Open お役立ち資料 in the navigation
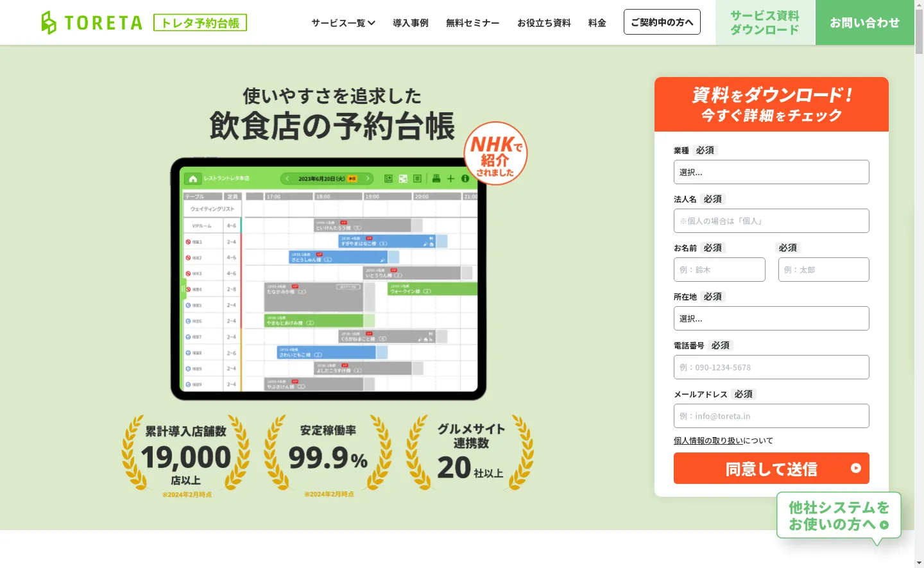 point(544,23)
